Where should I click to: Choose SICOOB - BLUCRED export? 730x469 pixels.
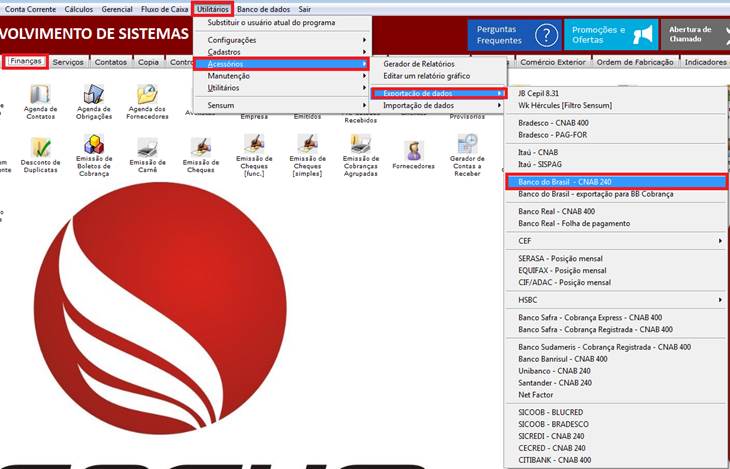tap(617, 412)
